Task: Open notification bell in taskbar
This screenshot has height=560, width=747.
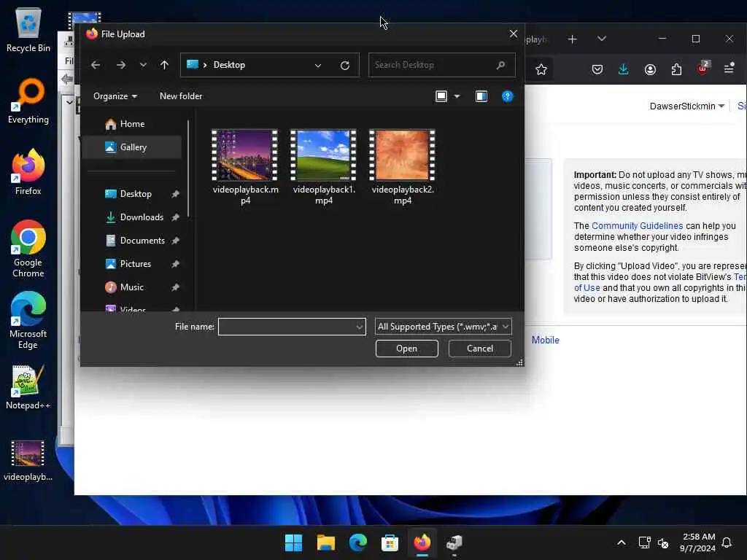Action: coord(727,542)
